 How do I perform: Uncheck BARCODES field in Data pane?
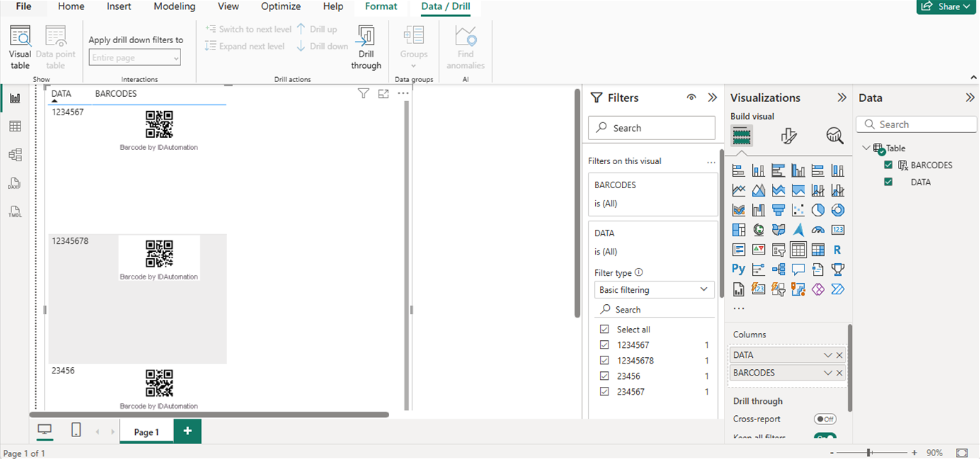[889, 165]
